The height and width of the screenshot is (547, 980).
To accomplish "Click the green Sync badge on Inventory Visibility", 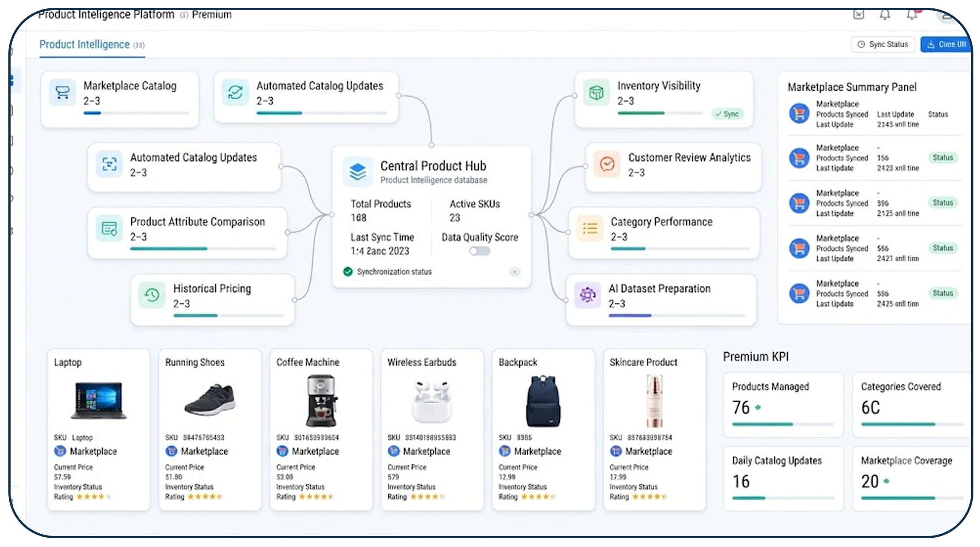I will pos(727,114).
